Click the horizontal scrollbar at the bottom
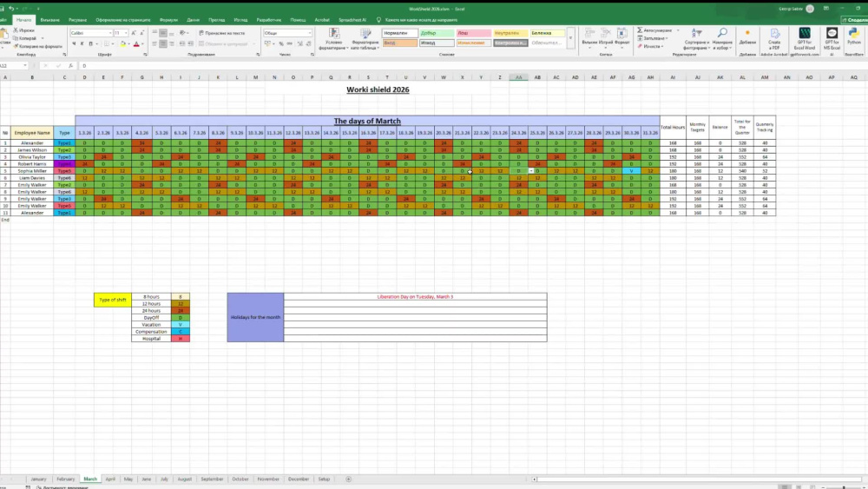 [698, 479]
